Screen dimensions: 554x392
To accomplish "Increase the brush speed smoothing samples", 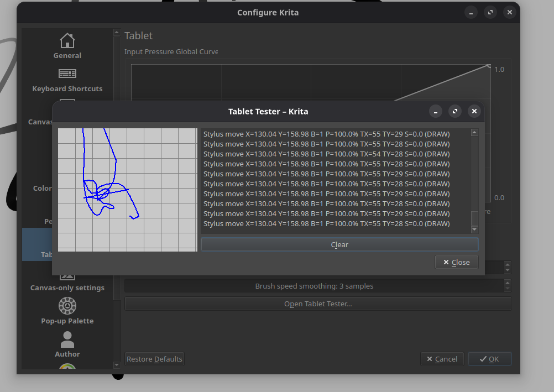I will 508,283.
